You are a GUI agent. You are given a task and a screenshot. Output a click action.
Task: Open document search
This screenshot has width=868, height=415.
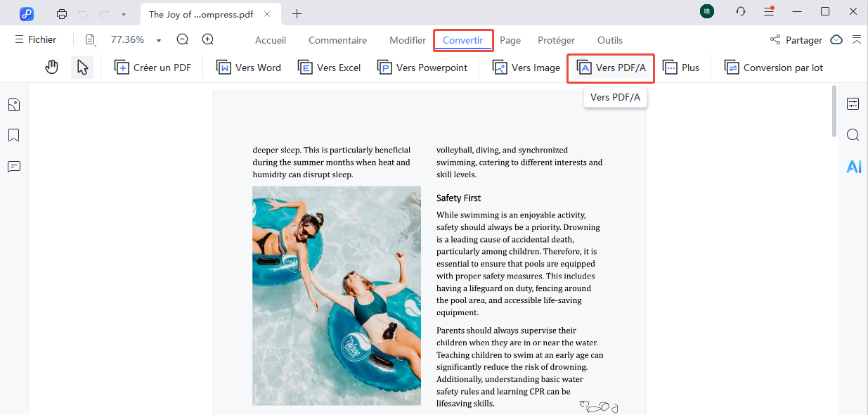tap(853, 134)
